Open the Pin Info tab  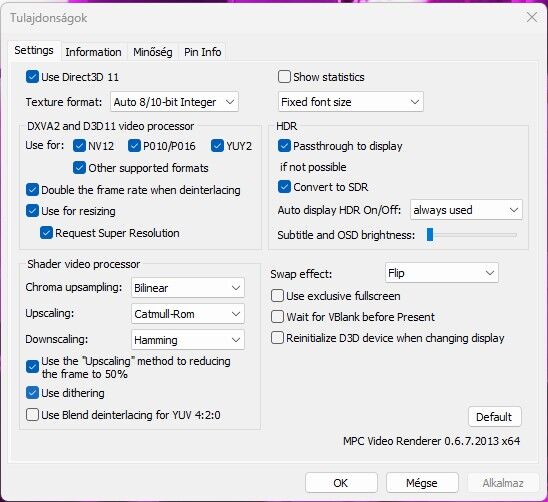click(202, 52)
